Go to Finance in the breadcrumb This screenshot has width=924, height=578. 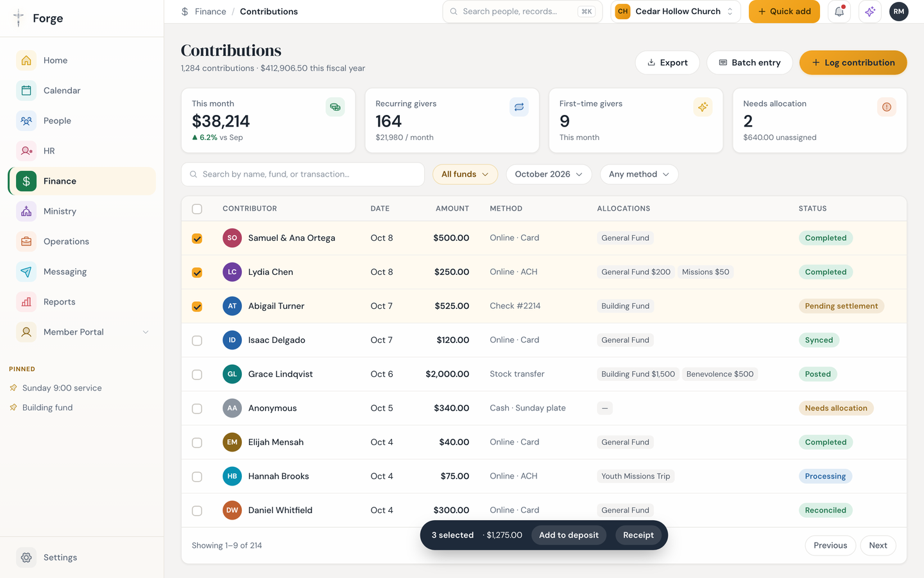pyautogui.click(x=210, y=12)
